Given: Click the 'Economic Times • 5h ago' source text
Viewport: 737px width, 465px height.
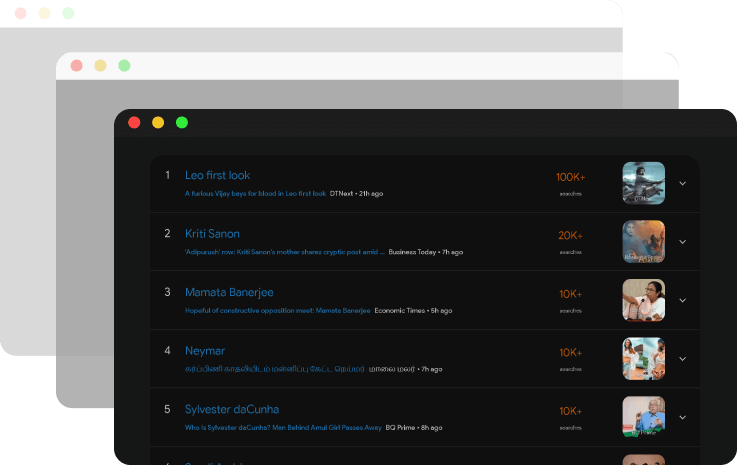Looking at the screenshot, I should [413, 311].
